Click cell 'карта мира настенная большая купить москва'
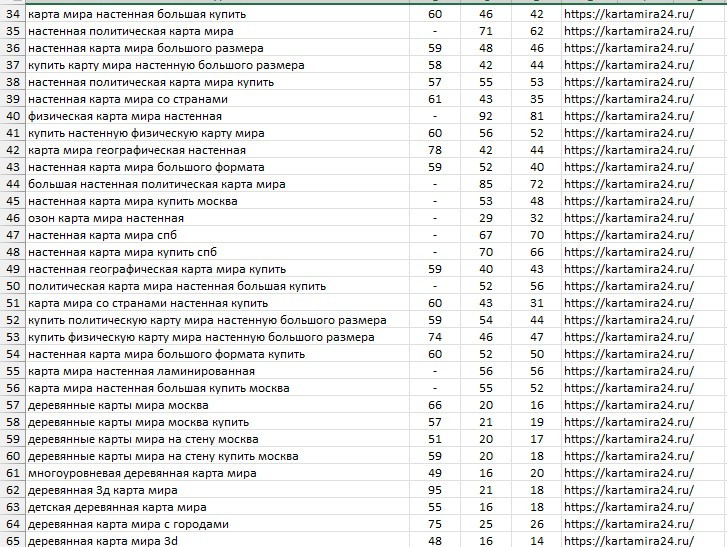727x547 pixels. 217,388
